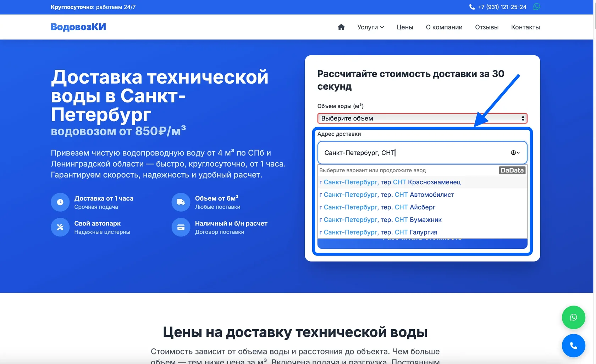The width and height of the screenshot is (596, 364).
Task: Open the 'Контакты' page from the menu
Action: (x=525, y=27)
